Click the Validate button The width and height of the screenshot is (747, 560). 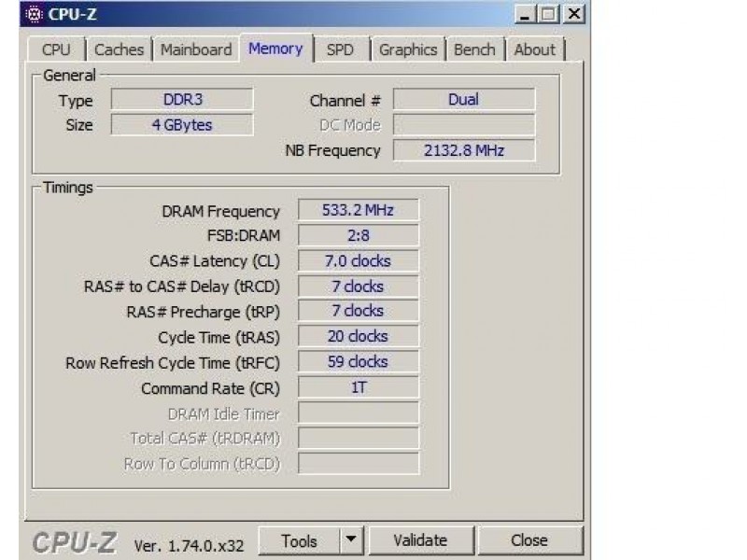coord(421,540)
